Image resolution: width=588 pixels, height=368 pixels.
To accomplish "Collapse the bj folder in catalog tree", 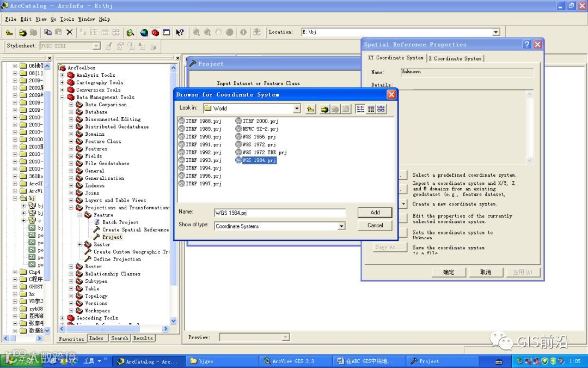I will coord(15,198).
